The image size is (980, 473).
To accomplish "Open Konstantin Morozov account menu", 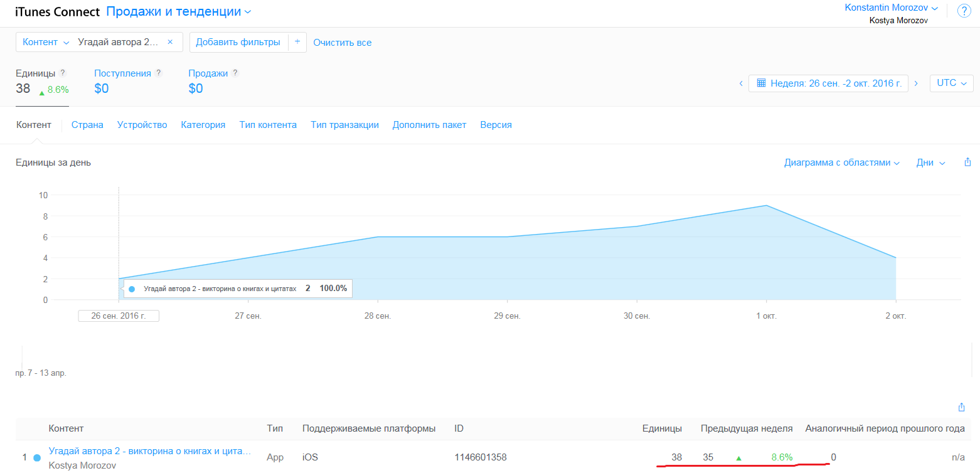I will [892, 8].
